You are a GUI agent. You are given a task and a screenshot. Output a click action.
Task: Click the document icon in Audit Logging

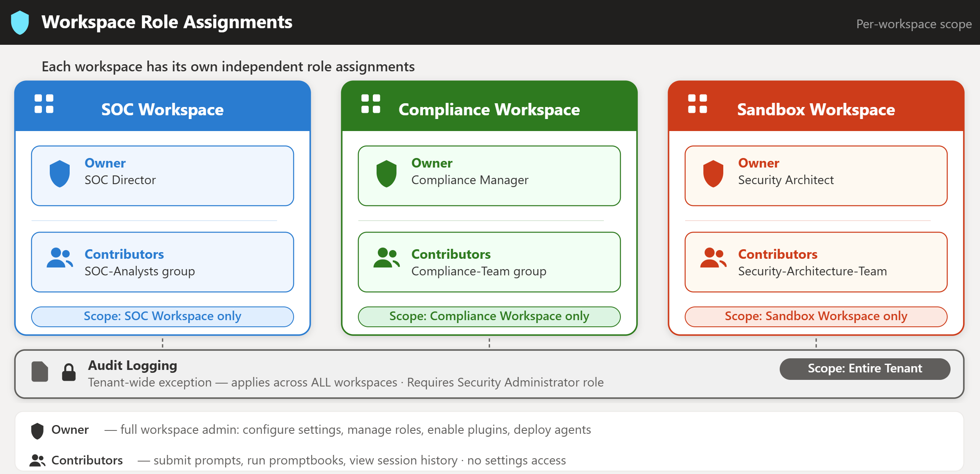(x=40, y=372)
